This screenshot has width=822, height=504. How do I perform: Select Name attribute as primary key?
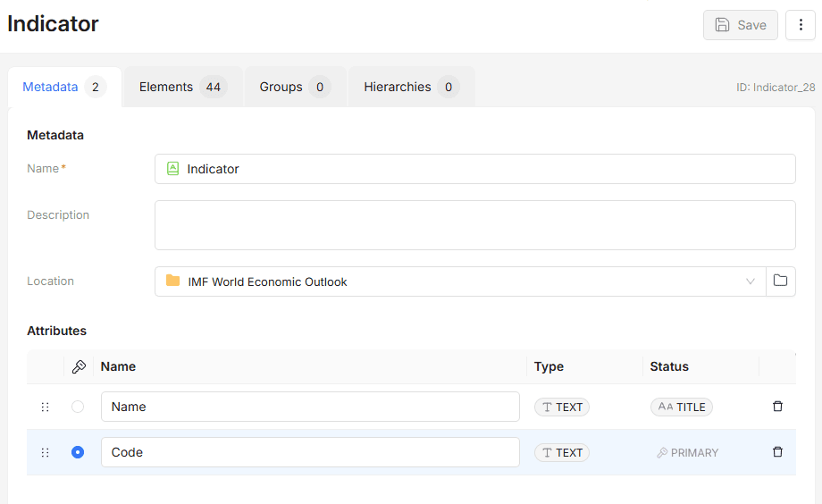[78, 407]
